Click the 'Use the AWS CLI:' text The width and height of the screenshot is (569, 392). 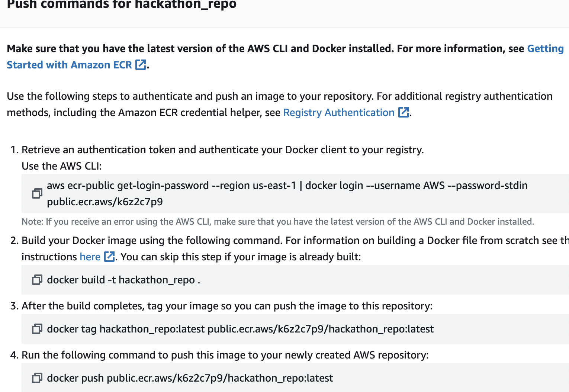pos(62,166)
